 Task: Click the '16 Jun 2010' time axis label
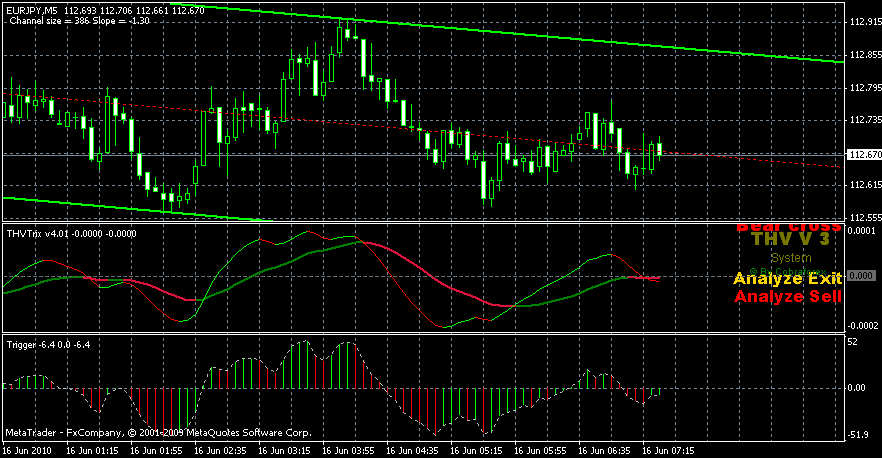[26, 451]
